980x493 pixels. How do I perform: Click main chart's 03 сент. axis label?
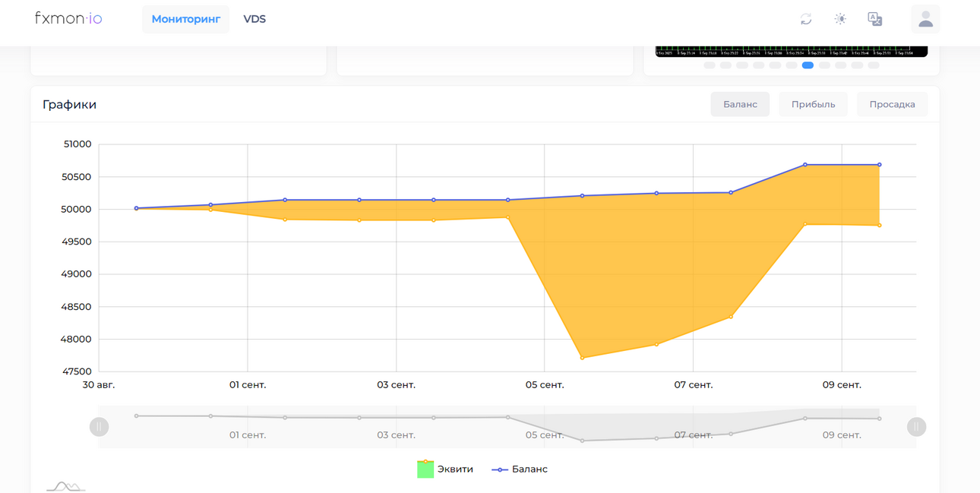397,385
